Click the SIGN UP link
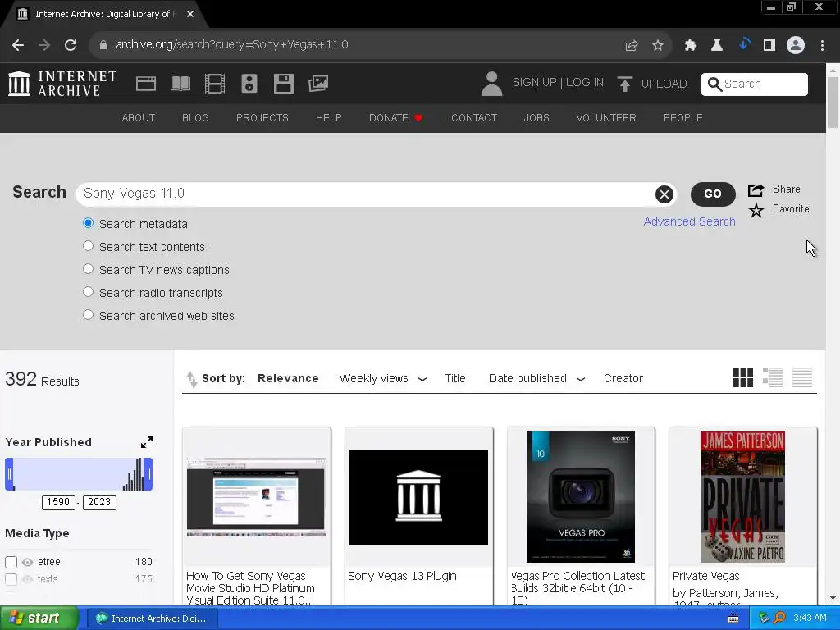840x630 pixels. [534, 83]
